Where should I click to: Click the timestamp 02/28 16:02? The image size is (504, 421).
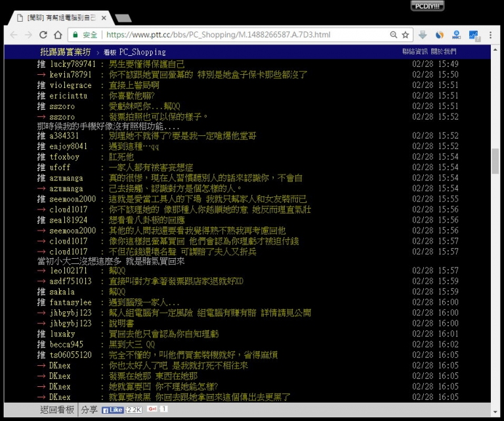(435, 344)
